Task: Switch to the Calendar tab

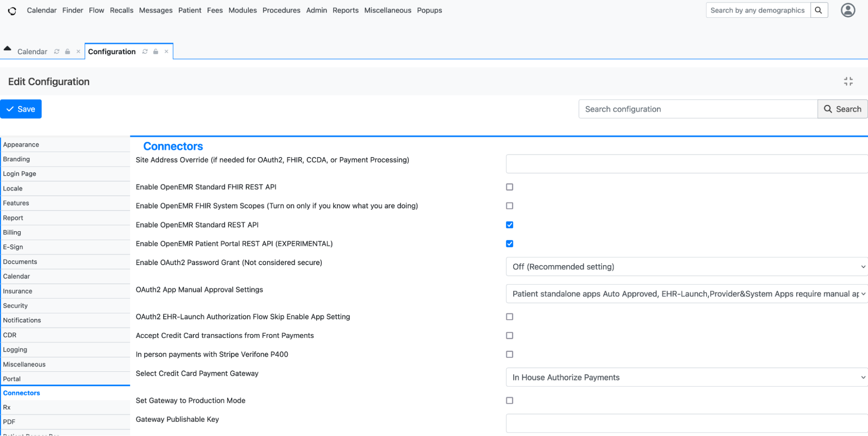Action: point(32,52)
